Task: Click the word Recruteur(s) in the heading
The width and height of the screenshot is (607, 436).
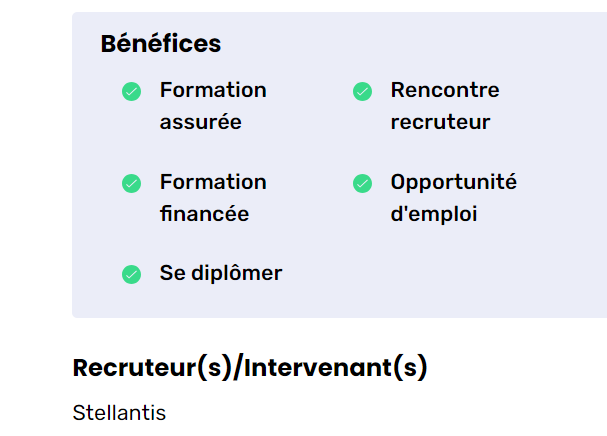Action: [151, 367]
